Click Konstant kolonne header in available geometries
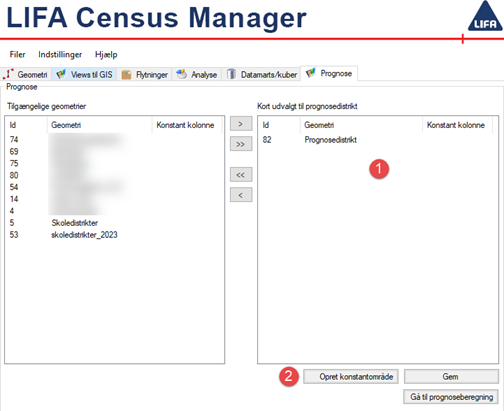Screen dimensions: 504x411 click(x=187, y=125)
